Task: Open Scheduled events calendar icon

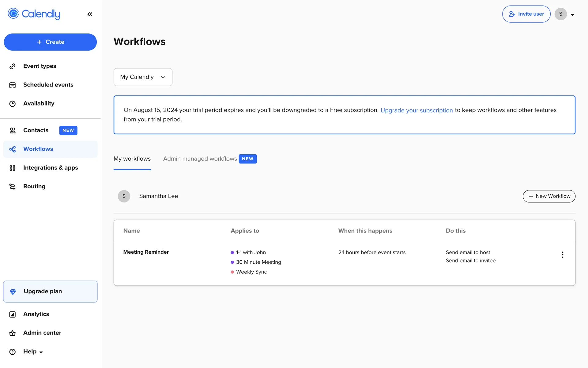Action: tap(13, 85)
